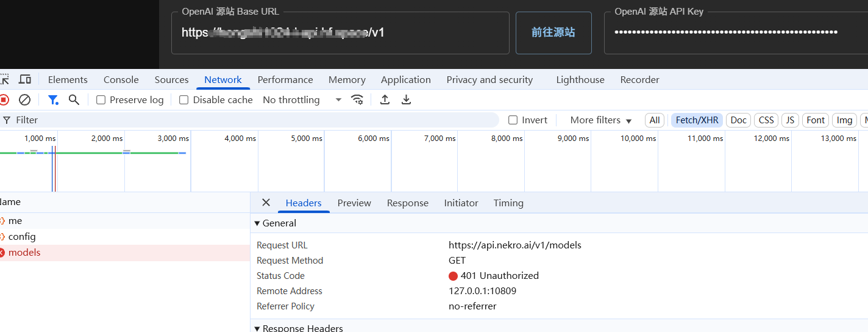Clear the network log icon
The height and width of the screenshot is (332, 868).
pyautogui.click(x=24, y=99)
